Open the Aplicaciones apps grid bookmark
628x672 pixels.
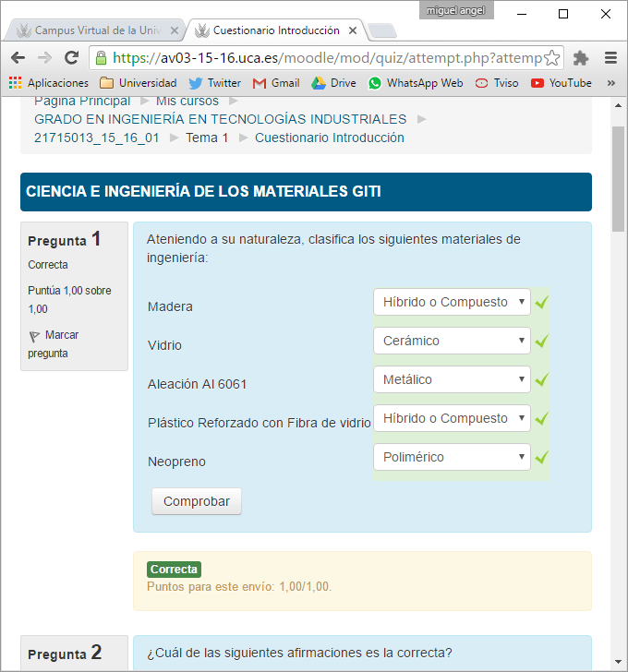[48, 83]
